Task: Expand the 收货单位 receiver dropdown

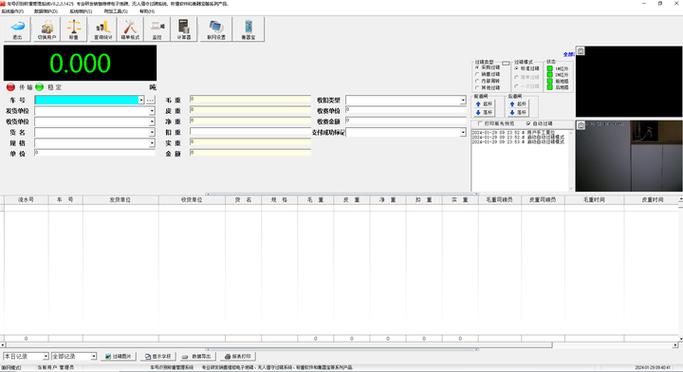Action: (152, 122)
